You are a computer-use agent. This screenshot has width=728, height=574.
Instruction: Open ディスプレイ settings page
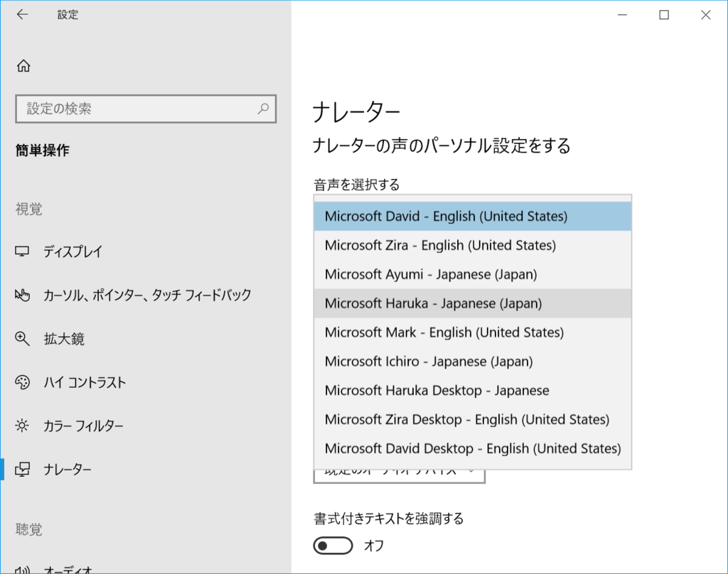click(145, 251)
